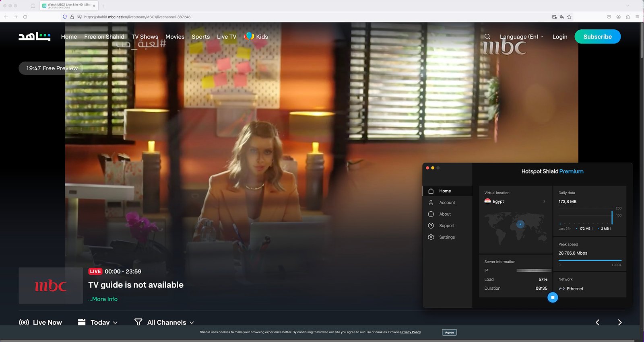Select the About label in Hotspot Shield sidebar
Image resolution: width=644 pixels, height=342 pixels.
click(x=445, y=214)
